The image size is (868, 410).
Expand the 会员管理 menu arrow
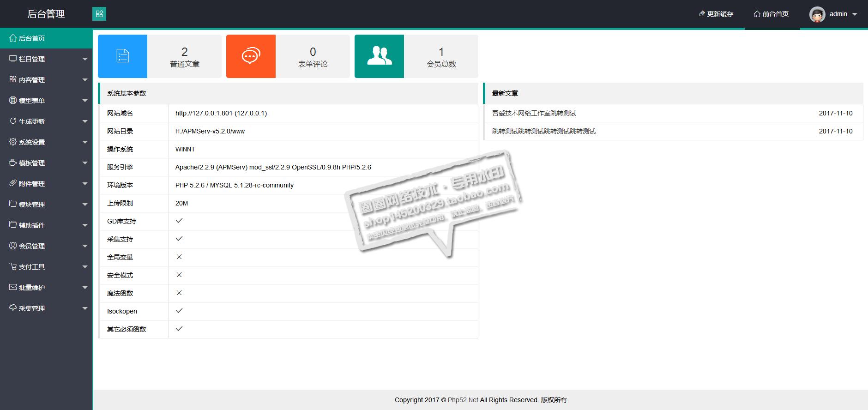(x=85, y=246)
